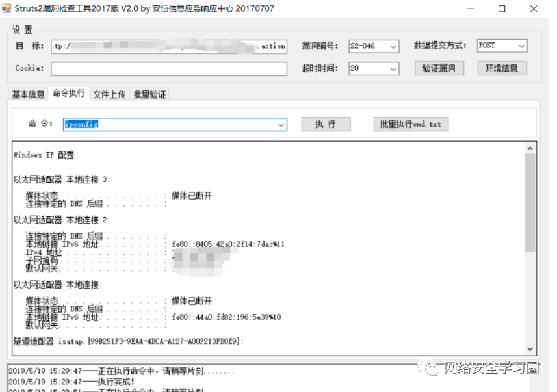Image resolution: width=557 pixels, height=392 pixels.
Task: Open the 超时时间 dropdown showing 20
Action: coord(374,69)
